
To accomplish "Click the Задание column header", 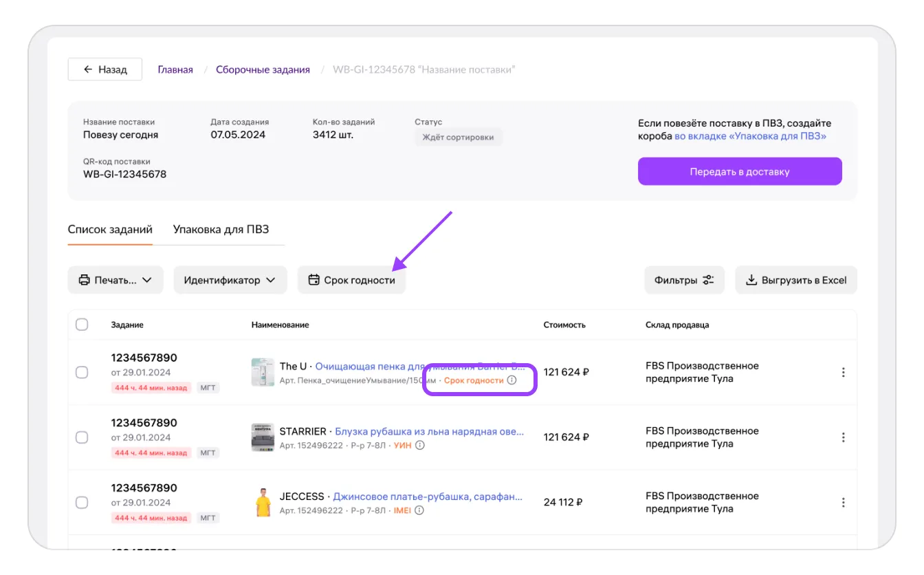I will pyautogui.click(x=127, y=325).
